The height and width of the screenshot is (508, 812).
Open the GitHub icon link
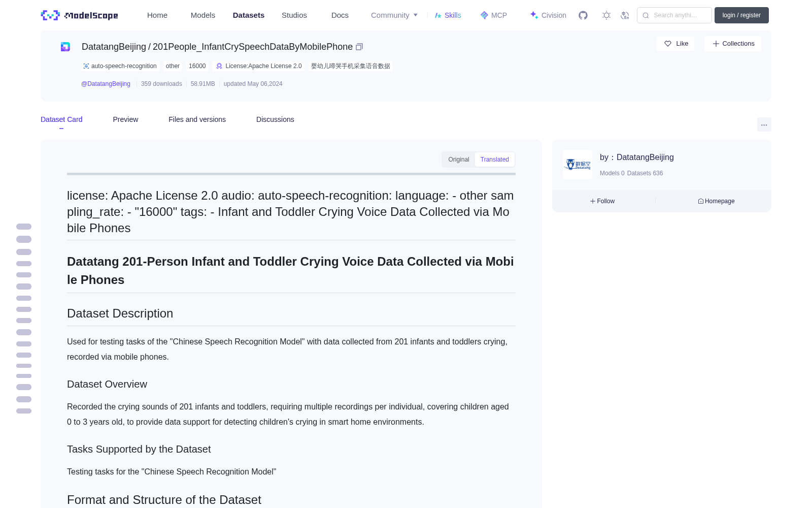(583, 15)
